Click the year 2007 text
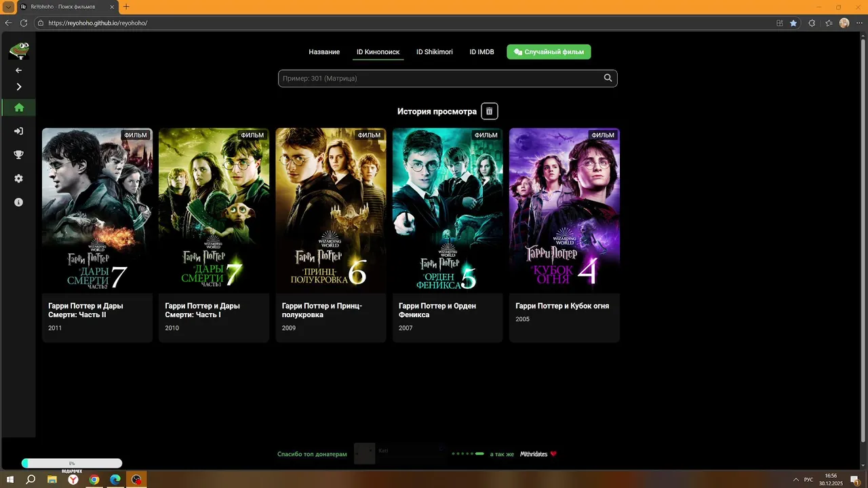This screenshot has width=868, height=488. click(406, 328)
